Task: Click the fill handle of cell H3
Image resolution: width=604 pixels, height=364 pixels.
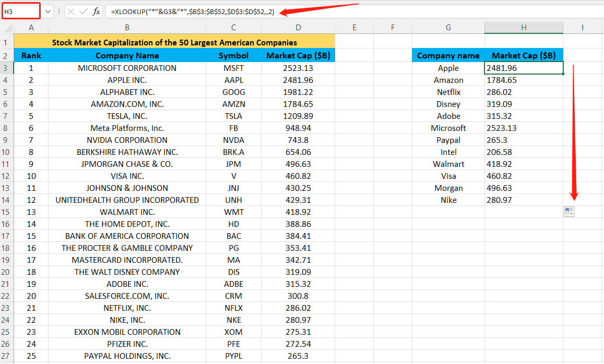Action: coord(563,73)
